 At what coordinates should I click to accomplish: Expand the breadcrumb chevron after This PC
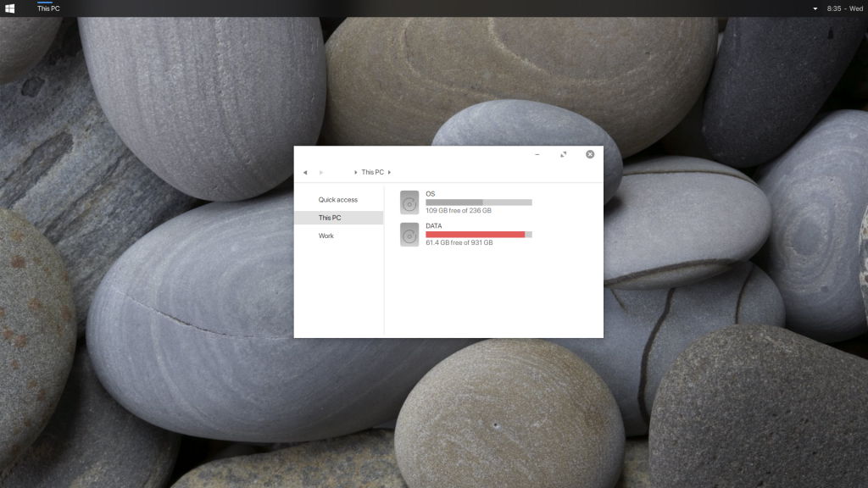pyautogui.click(x=389, y=172)
